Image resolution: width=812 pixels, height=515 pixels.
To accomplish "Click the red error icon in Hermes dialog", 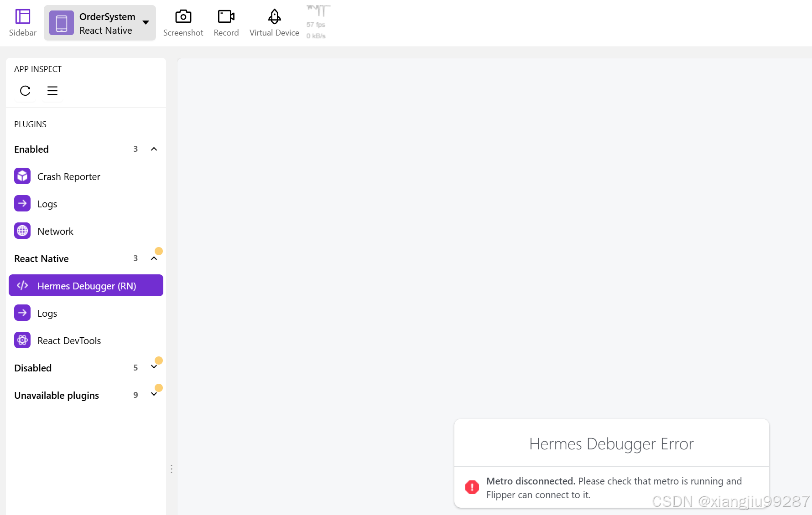I will coord(472,487).
